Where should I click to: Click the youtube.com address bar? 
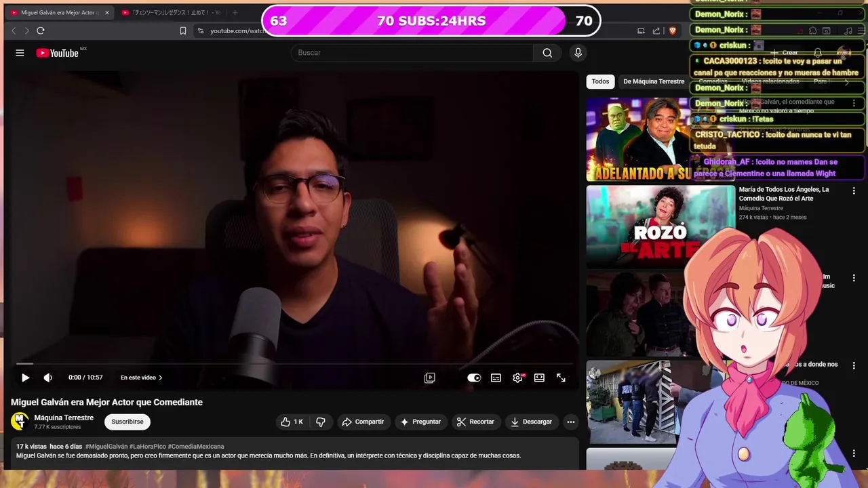click(x=237, y=30)
